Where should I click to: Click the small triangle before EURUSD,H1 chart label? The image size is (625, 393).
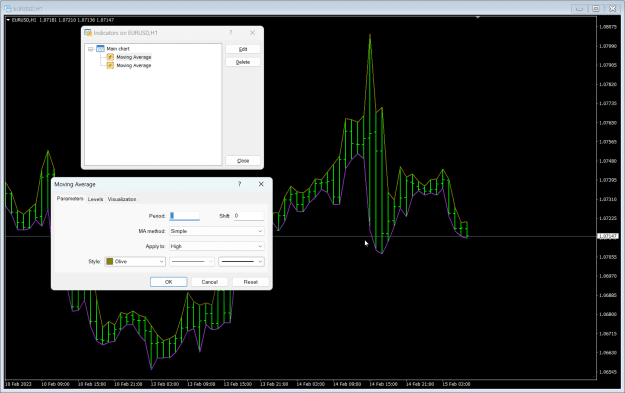tap(8, 20)
